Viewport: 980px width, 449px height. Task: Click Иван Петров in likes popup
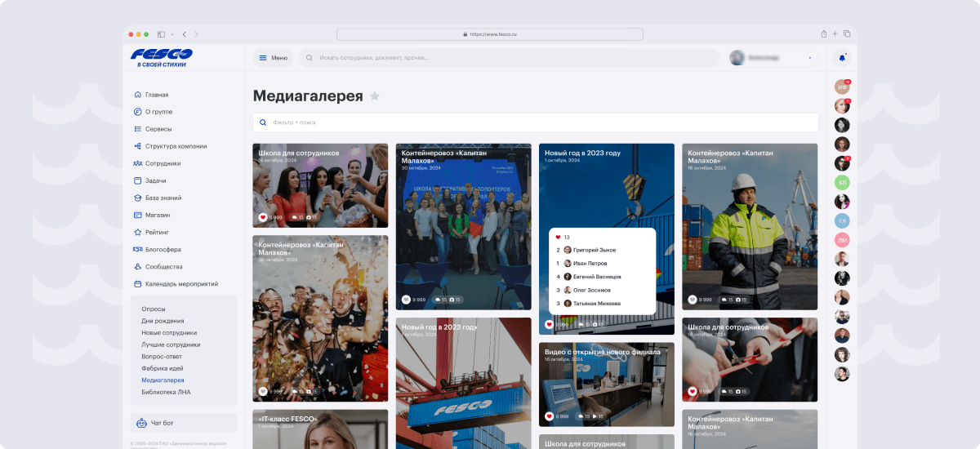(590, 264)
